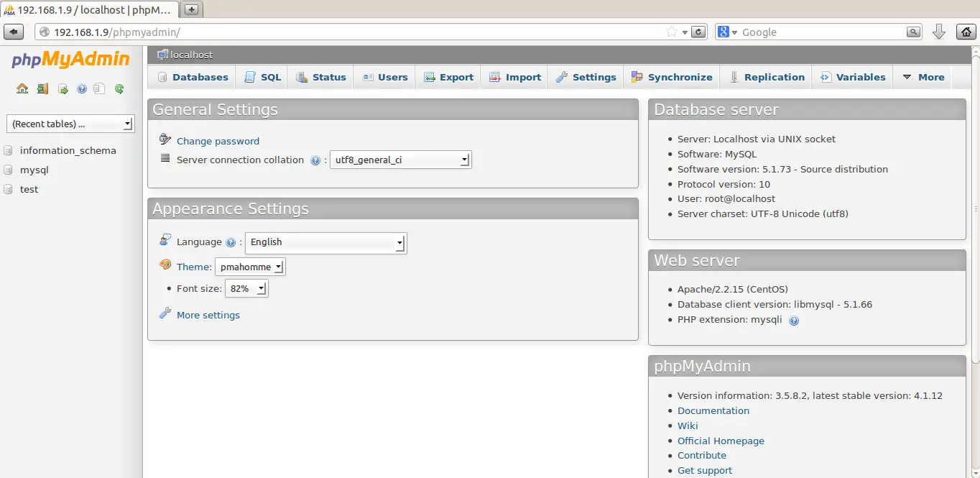Image resolution: width=980 pixels, height=478 pixels.
Task: Open the Server connection collation dropdown
Action: tap(400, 160)
